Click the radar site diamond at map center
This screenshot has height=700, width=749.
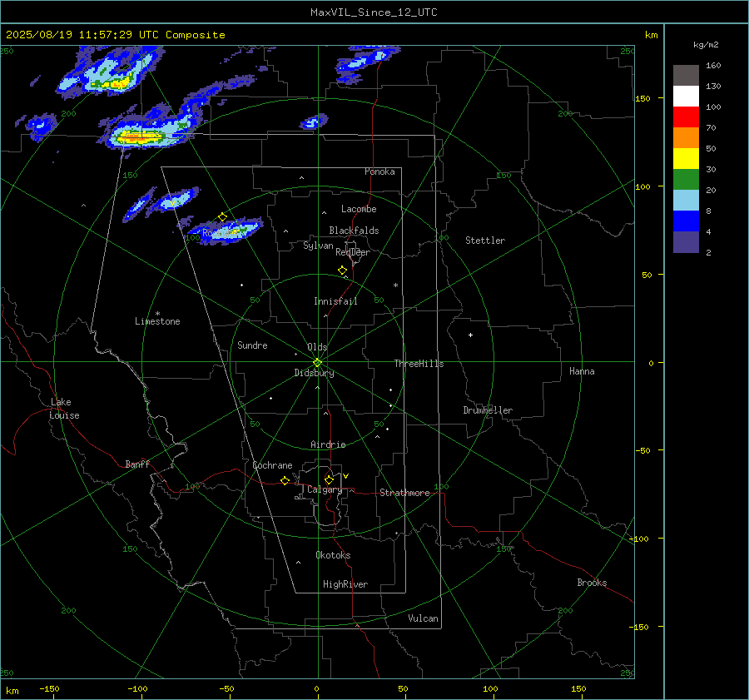click(318, 363)
